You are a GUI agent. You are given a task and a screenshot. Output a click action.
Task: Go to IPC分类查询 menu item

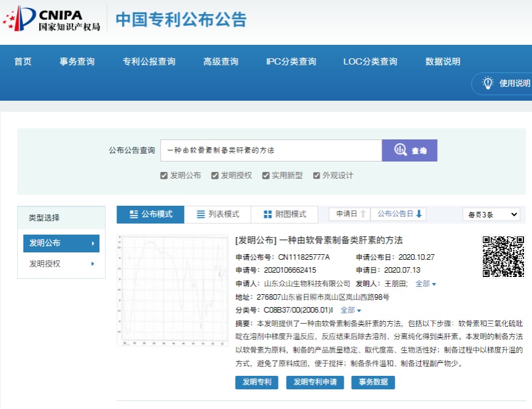pos(291,61)
